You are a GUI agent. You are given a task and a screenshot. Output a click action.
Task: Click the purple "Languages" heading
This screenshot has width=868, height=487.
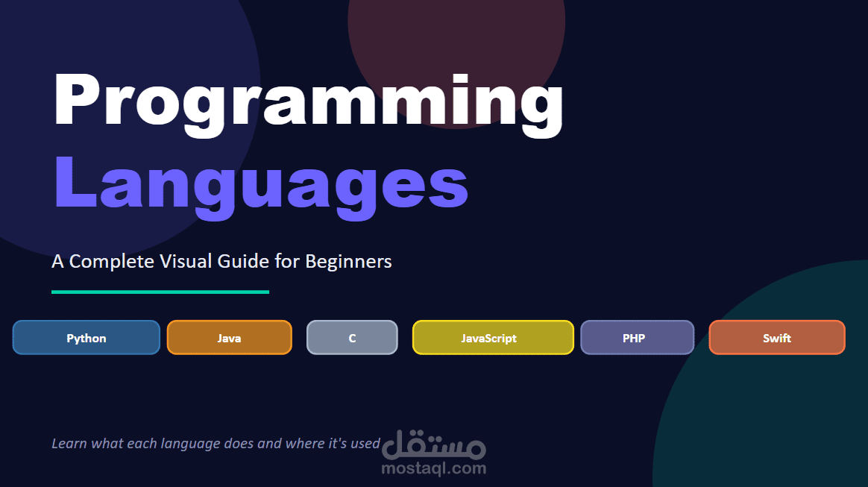tap(261, 187)
